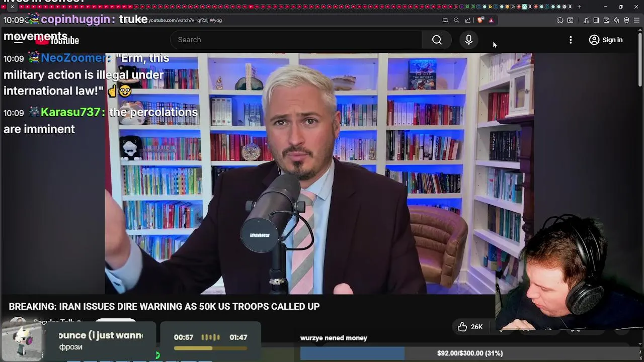Click the share page icon in the address bar
Screen dimensions: 644x362
(468, 20)
